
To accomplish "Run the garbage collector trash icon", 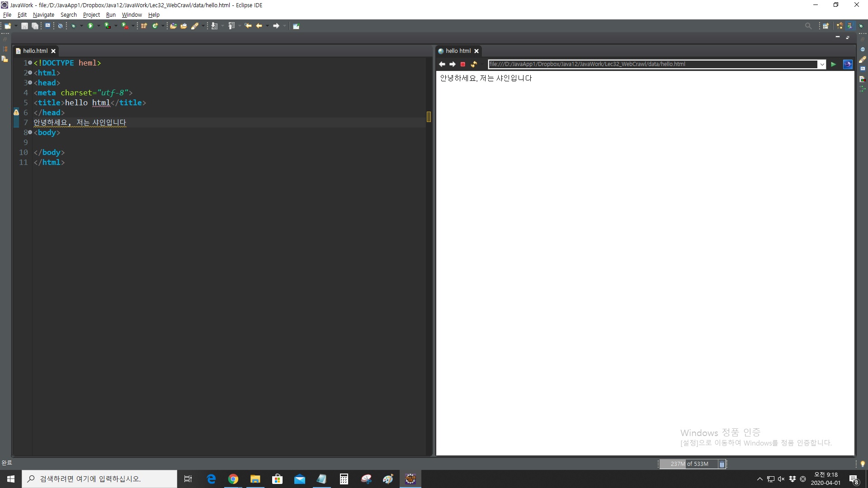I will coord(722,464).
